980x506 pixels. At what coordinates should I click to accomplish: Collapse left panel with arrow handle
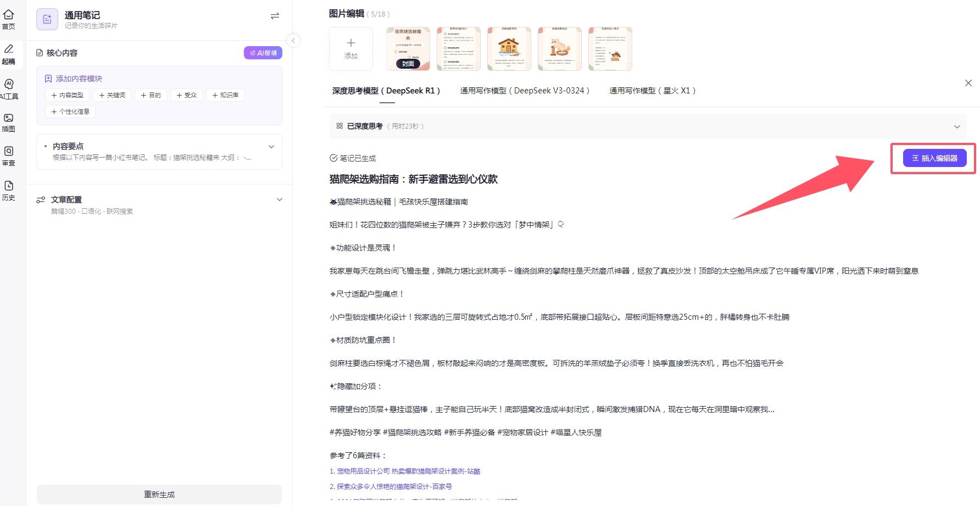(293, 41)
